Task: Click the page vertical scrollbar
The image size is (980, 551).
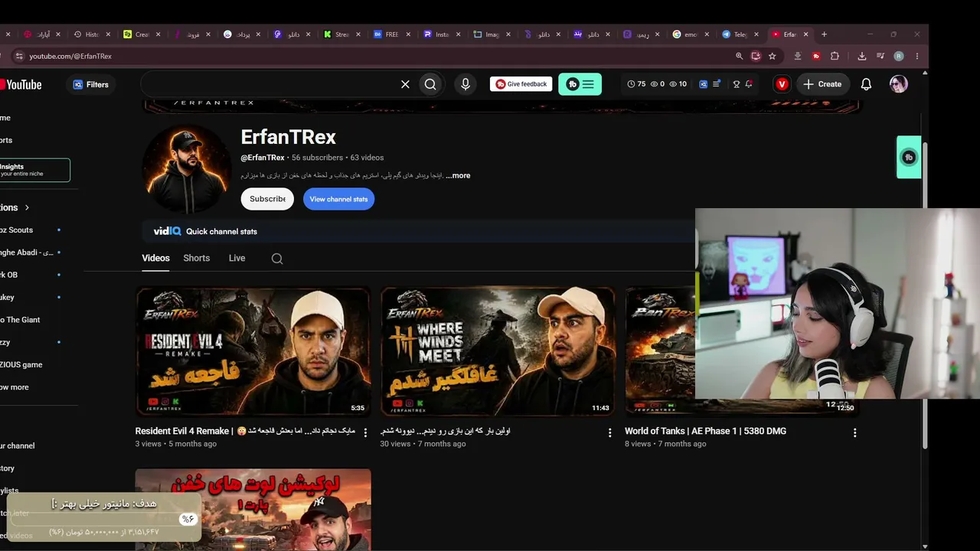Action: tap(925, 295)
